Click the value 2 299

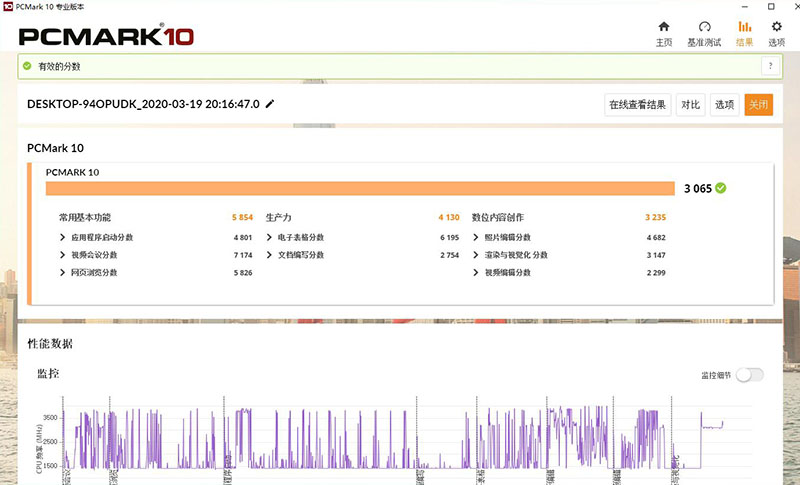656,272
